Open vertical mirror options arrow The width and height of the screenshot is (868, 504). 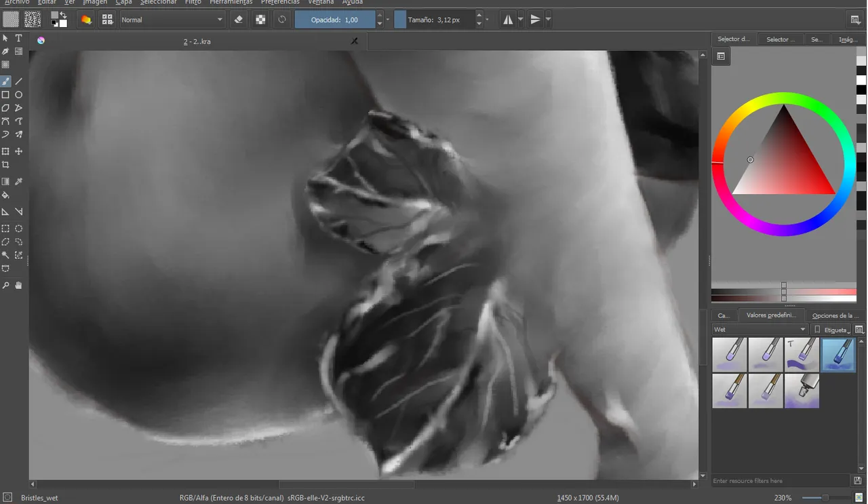tap(548, 20)
